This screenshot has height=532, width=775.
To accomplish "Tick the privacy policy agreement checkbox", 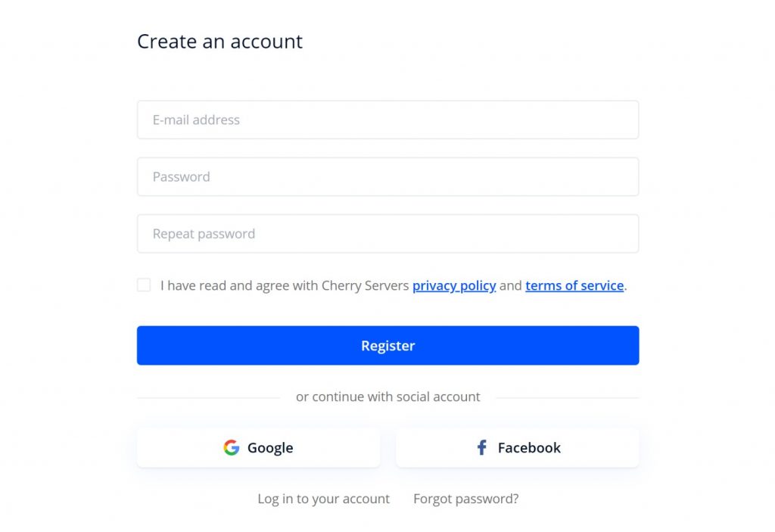I will [x=144, y=285].
